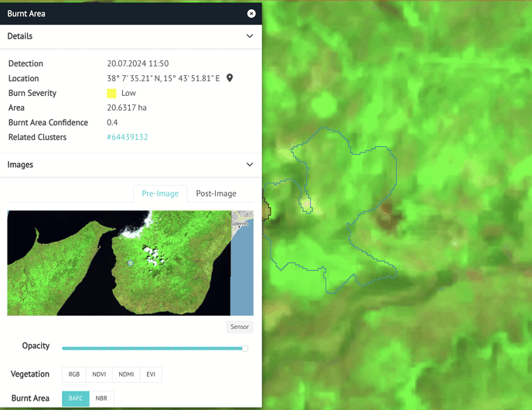Image resolution: width=532 pixels, height=410 pixels.
Task: Collapse the Images section chevron
Action: [x=250, y=165]
